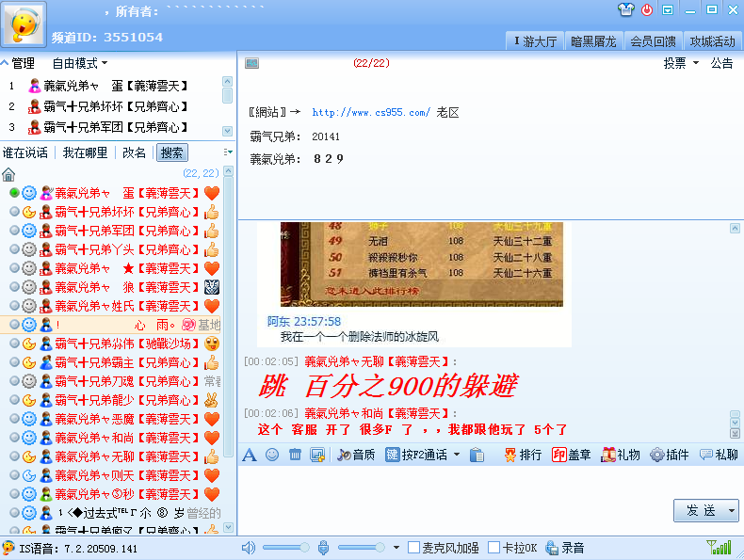Viewport: 744px width, 560px height.
Task: Open the channel picture icon above notice
Action: point(252,63)
